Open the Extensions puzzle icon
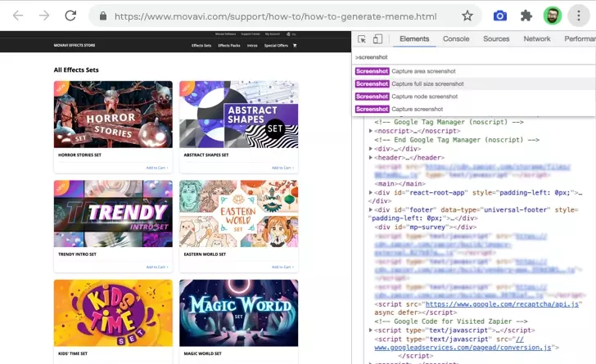This screenshot has width=596, height=364. click(526, 16)
